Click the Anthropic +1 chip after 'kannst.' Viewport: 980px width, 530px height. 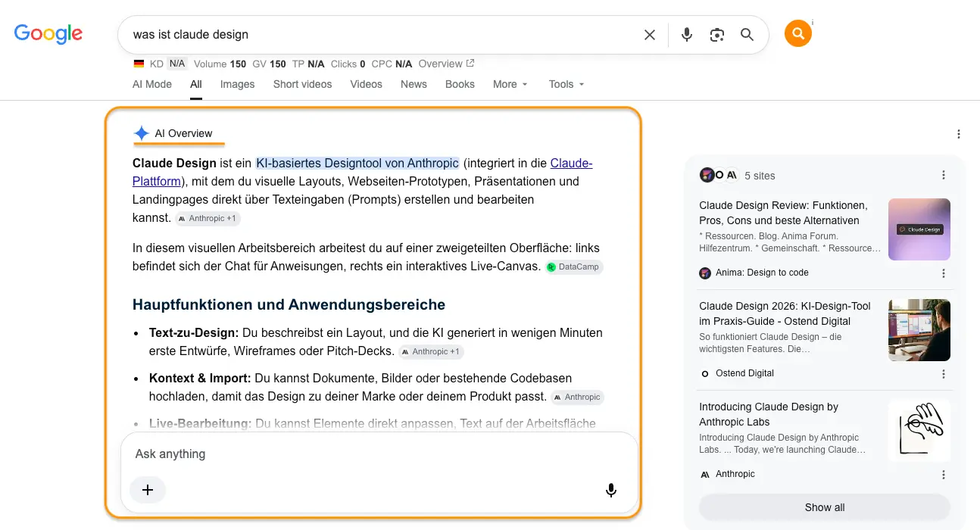click(x=208, y=218)
